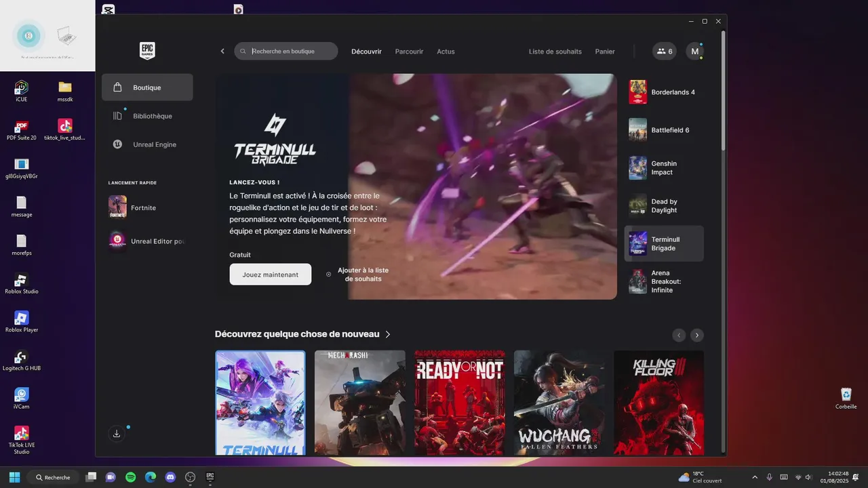868x488 pixels.
Task: Open iVCam desktop icon
Action: click(22, 399)
